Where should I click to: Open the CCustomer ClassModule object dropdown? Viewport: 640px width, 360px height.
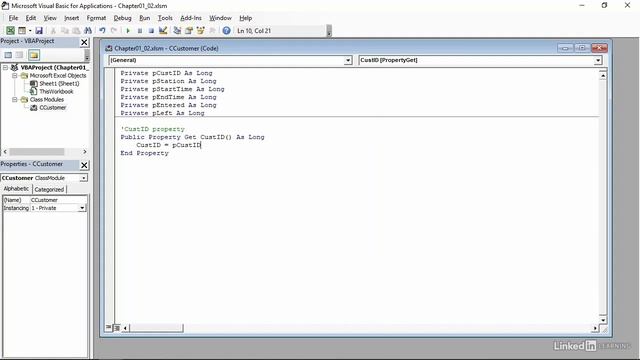pos(83,178)
